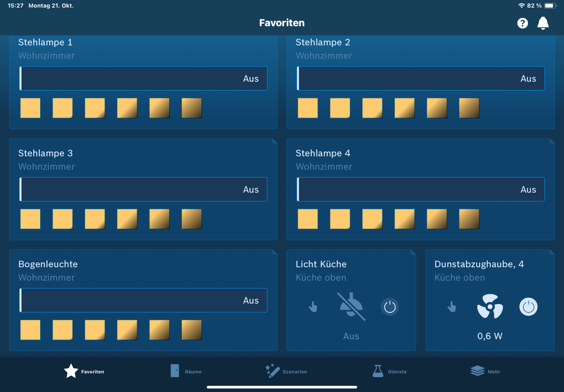The image size is (564, 392).
Task: Select first color swatch under Stehlampe 3
Action: tap(30, 219)
